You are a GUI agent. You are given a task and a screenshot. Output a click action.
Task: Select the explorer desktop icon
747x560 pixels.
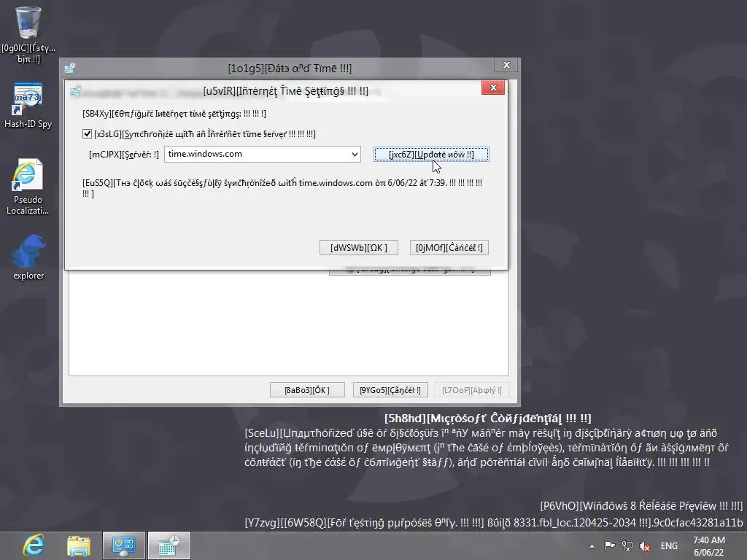28,257
